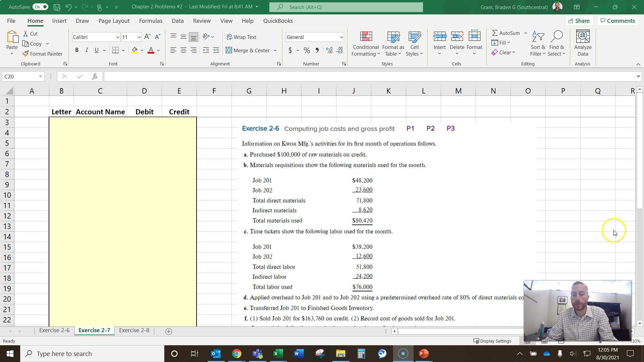The height and width of the screenshot is (362, 644).
Task: Apply Merge & Center to selection
Action: tap(248, 50)
